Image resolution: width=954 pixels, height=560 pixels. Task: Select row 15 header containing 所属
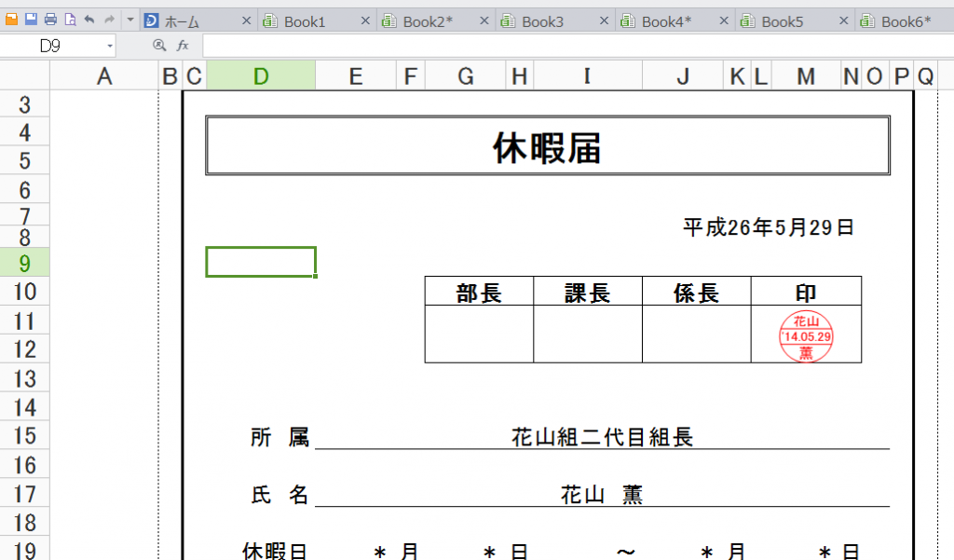coord(23,437)
